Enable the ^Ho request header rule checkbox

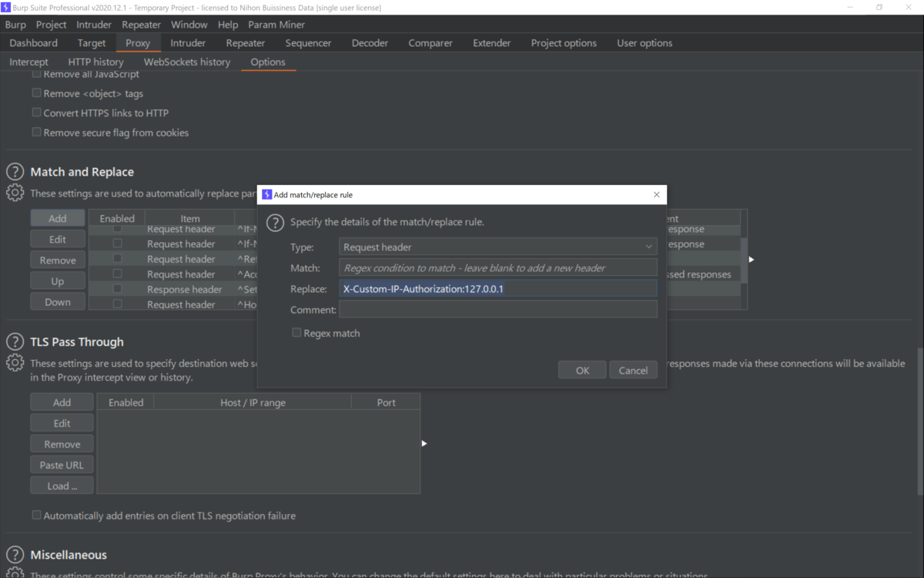click(x=117, y=304)
